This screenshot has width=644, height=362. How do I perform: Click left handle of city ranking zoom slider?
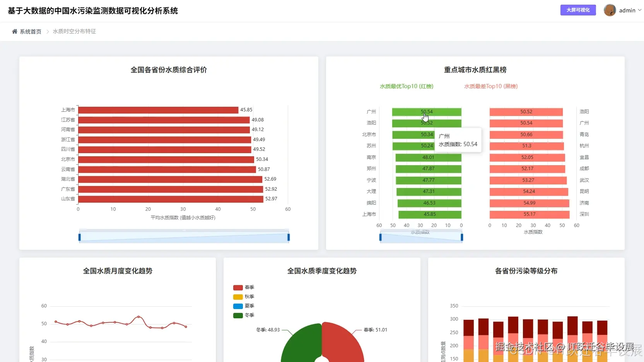[381, 237]
